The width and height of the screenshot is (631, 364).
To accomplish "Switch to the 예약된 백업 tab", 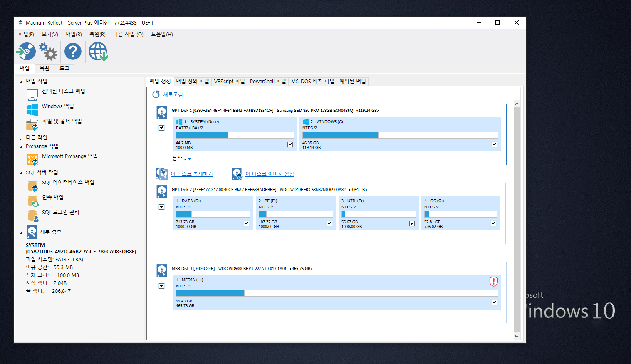I will click(x=353, y=81).
